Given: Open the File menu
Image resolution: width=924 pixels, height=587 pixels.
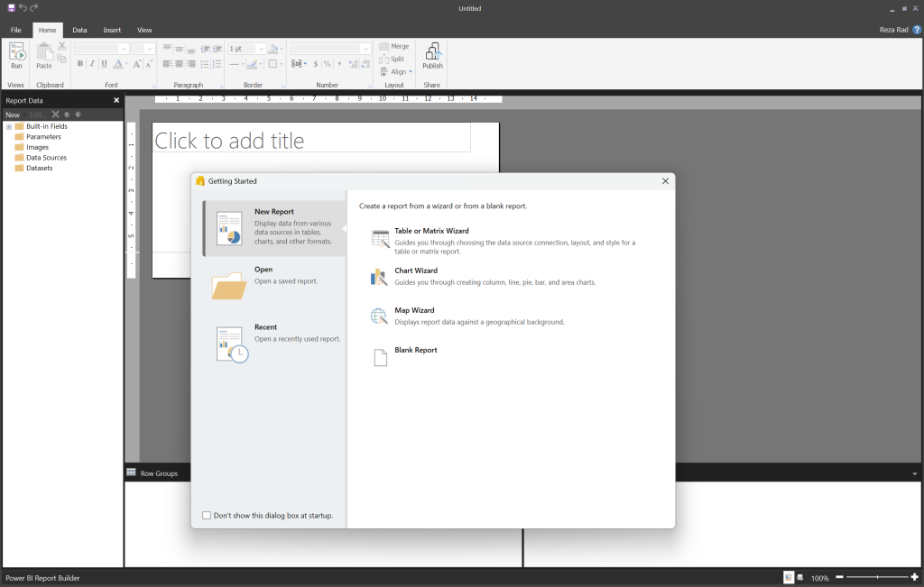Looking at the screenshot, I should coord(15,31).
